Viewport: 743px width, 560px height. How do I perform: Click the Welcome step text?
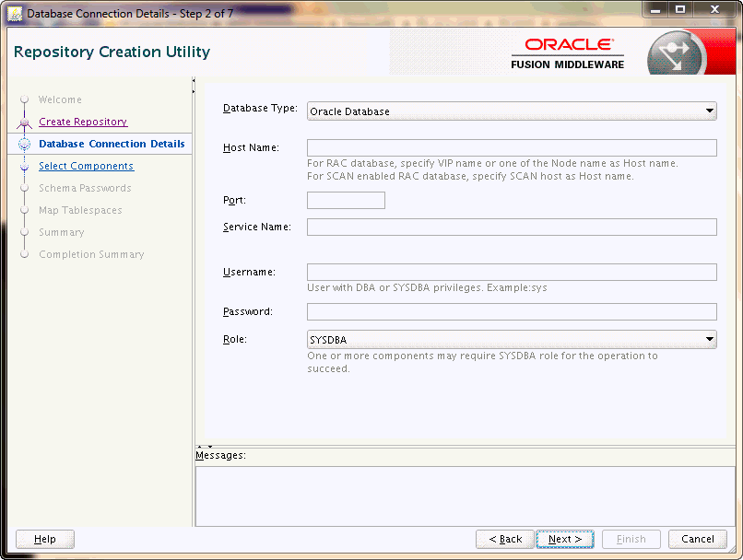(60, 99)
